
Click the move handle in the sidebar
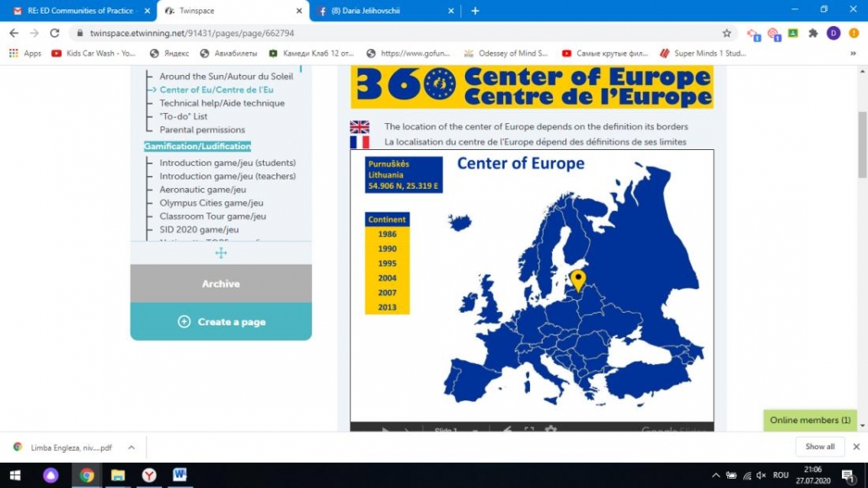point(221,253)
